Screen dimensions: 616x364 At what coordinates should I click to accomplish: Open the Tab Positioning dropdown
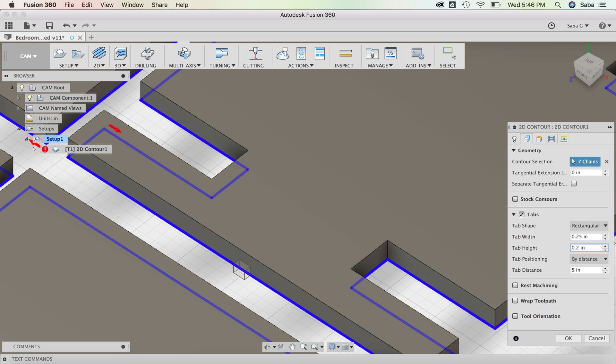[x=589, y=259]
